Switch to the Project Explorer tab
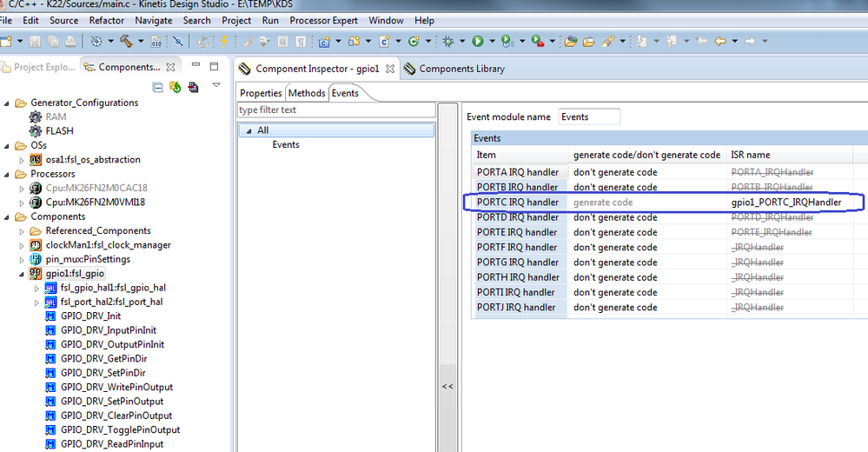The image size is (868, 452). pos(38,67)
